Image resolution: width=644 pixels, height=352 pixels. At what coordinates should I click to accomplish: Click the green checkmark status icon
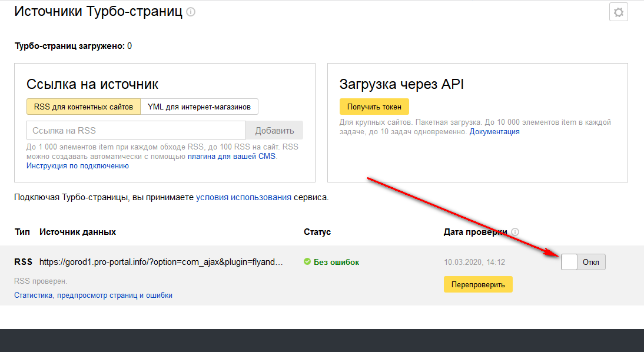[x=307, y=262]
